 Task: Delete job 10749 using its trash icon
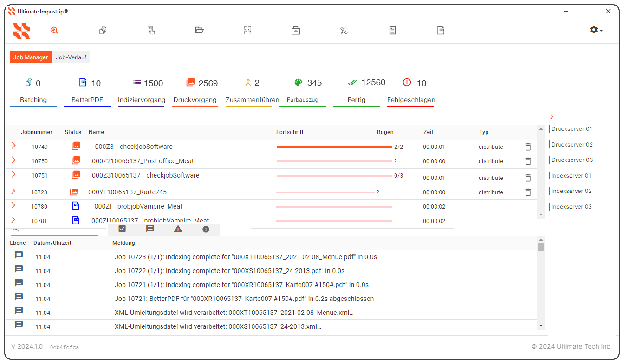528,146
